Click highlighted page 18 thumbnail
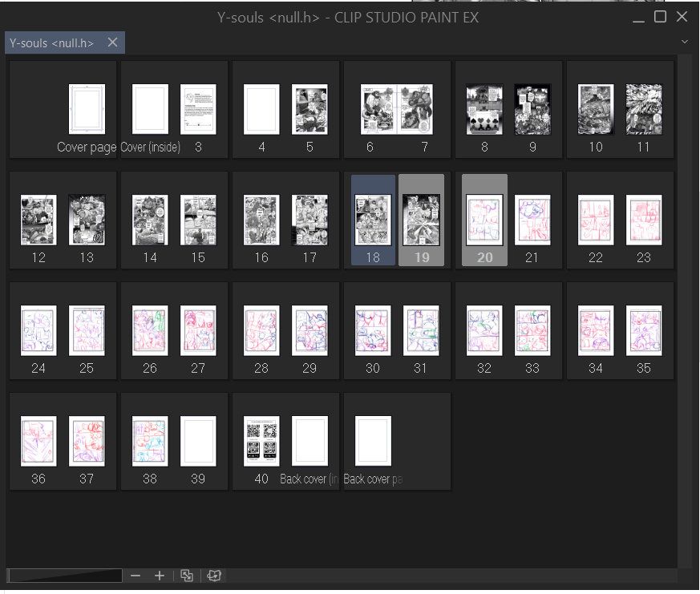The image size is (700, 594). 373,220
